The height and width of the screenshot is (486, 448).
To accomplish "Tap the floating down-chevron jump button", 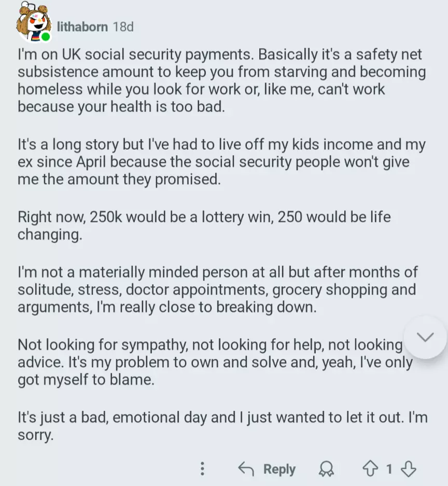I will click(425, 337).
